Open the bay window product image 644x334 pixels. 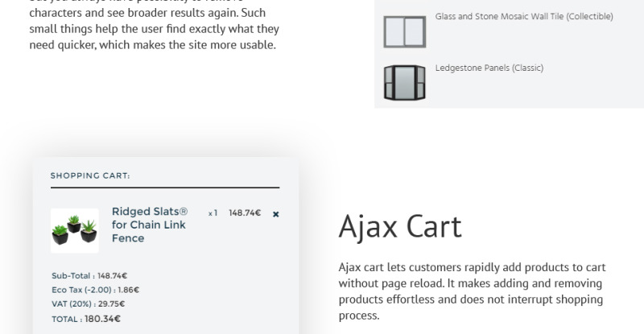(405, 83)
